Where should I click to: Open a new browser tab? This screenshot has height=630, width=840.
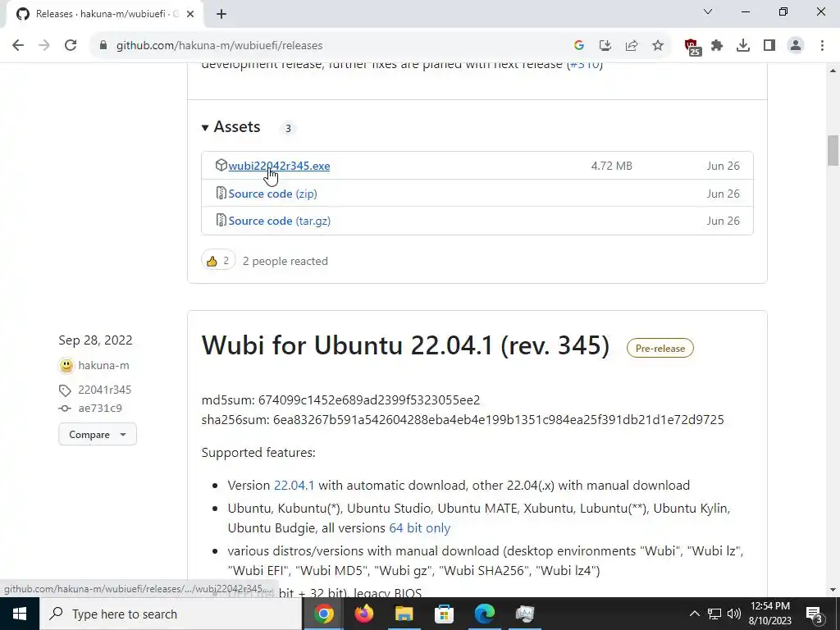[x=221, y=15]
